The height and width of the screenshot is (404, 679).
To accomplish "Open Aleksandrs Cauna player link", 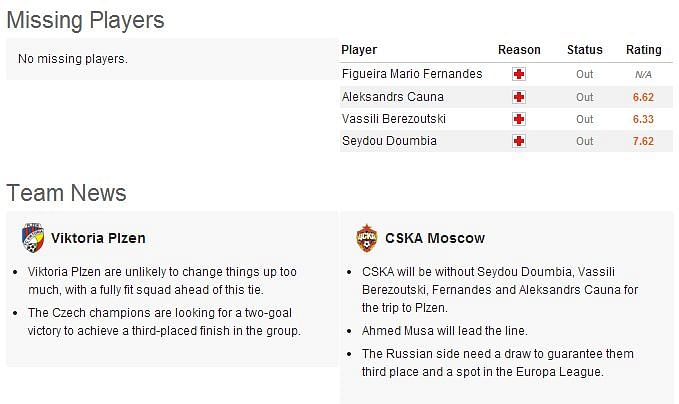I will [393, 97].
